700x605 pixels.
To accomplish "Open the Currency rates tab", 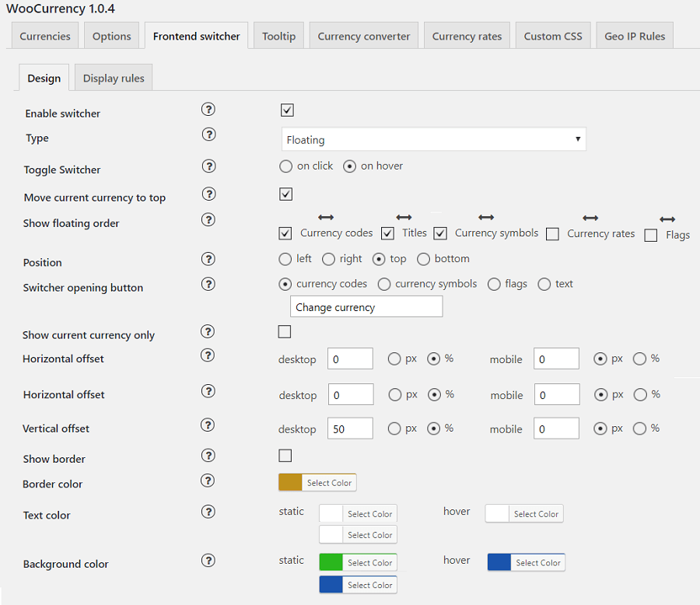I will [467, 36].
